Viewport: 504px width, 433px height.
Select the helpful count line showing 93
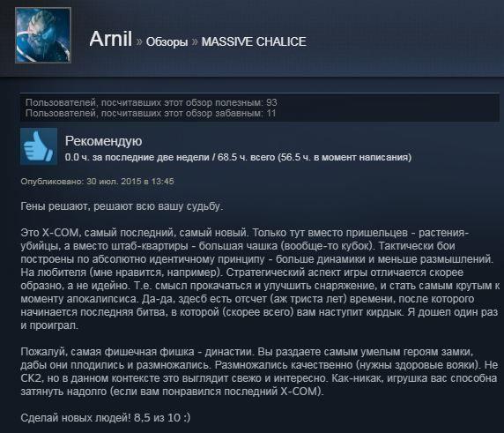151,102
